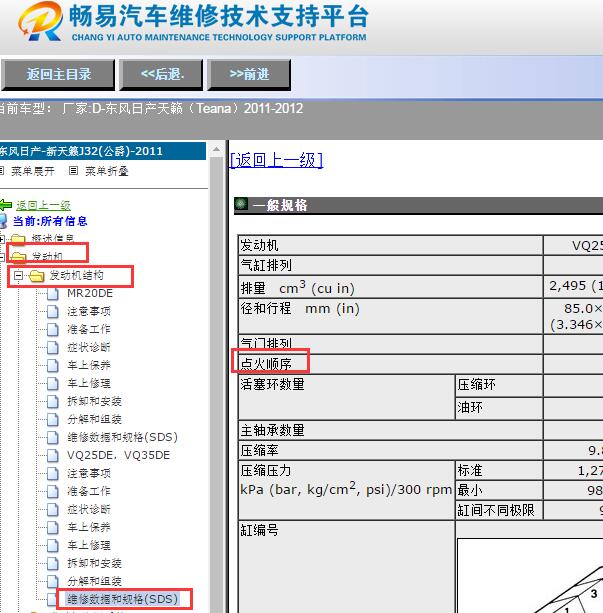Viewport: 603px width, 613px height.
Task: Click the 缸间不同极限 table cell
Action: tap(499, 510)
